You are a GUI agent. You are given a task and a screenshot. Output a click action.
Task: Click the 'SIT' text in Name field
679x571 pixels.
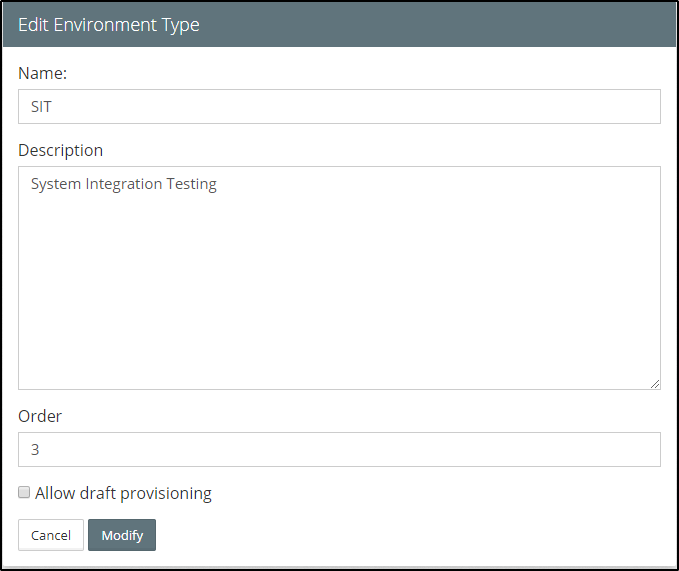41,107
